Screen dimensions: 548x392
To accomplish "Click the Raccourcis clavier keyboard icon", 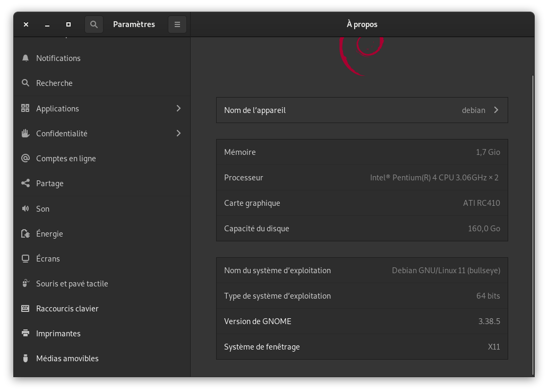I will [25, 308].
